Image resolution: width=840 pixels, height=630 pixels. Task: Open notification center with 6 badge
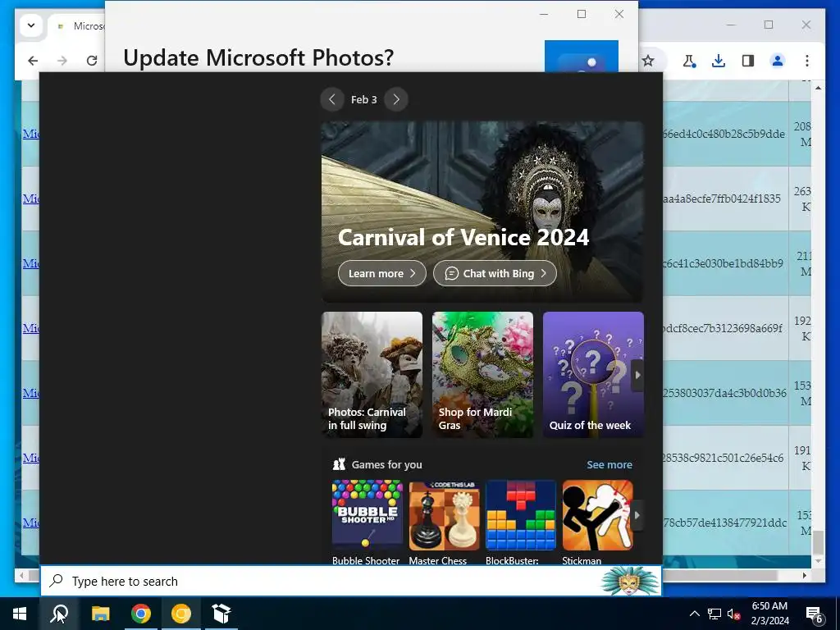[815, 614]
